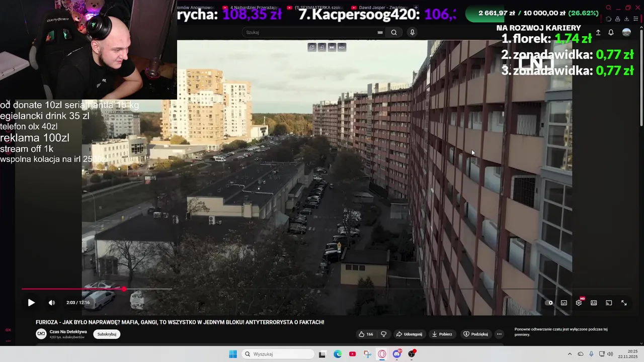Viewport: 644px width, 362px height.
Task: Send thanks using the Podziękuj button
Action: pyautogui.click(x=475, y=334)
